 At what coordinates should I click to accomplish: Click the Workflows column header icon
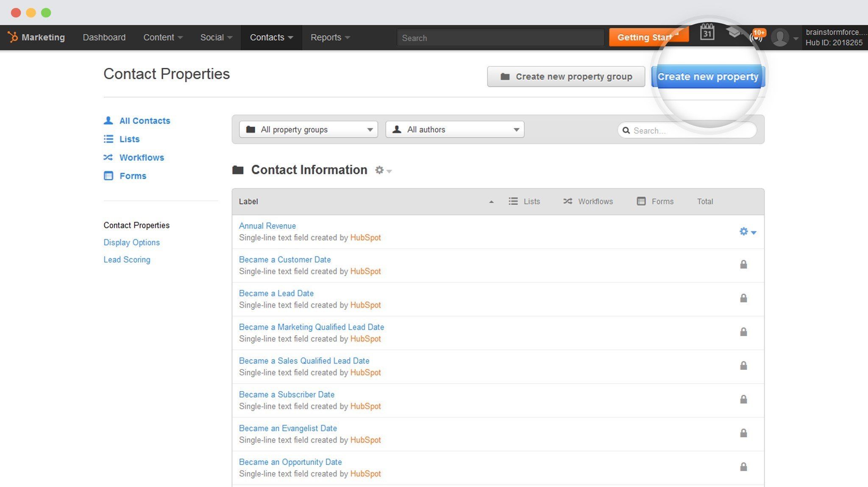click(568, 201)
